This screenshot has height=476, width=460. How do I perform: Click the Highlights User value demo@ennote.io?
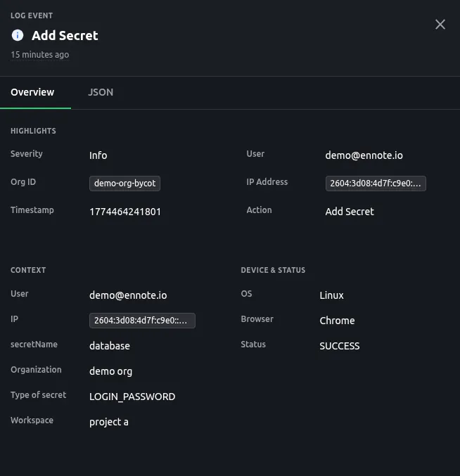[x=364, y=155]
